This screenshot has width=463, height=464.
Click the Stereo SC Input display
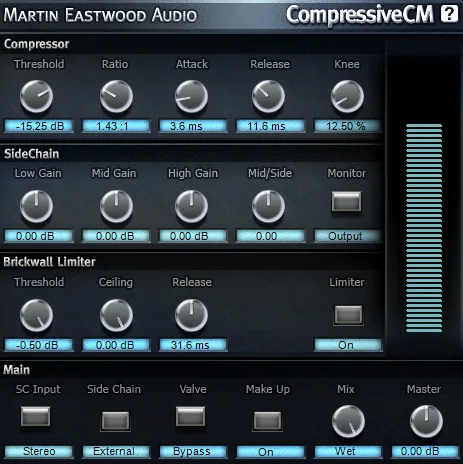tap(39, 452)
